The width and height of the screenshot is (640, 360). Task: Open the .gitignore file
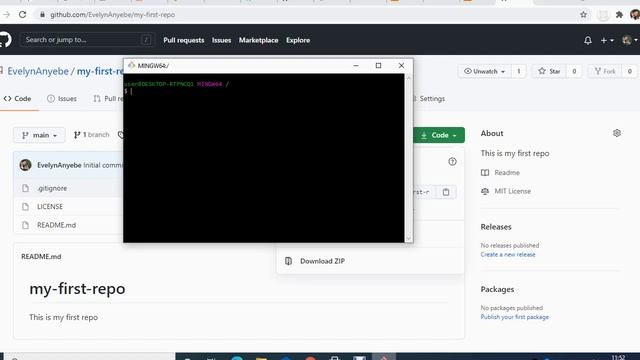[52, 188]
